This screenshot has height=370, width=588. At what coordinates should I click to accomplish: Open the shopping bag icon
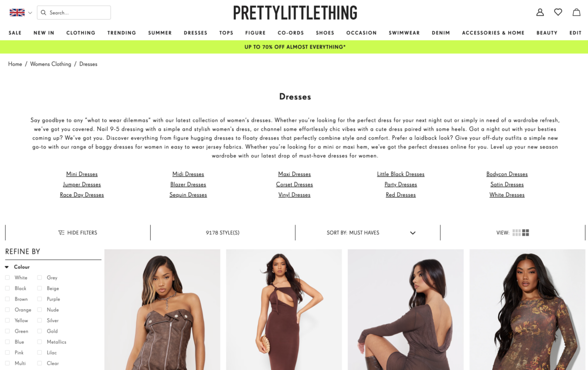coord(576,12)
